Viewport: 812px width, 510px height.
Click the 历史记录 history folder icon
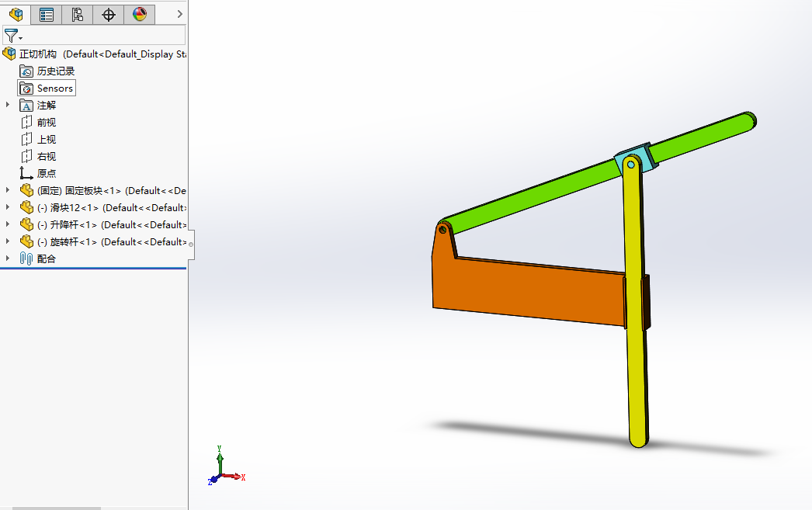tap(26, 71)
